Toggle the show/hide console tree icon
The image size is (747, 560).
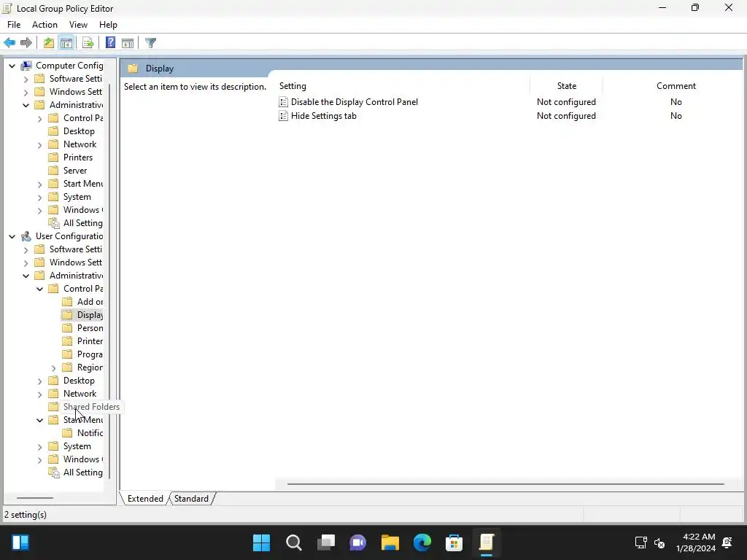click(x=66, y=43)
